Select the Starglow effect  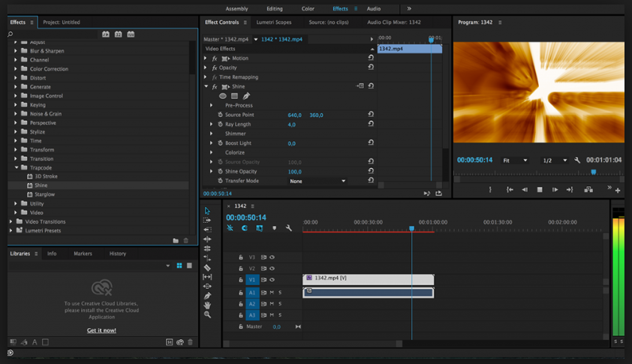click(44, 194)
